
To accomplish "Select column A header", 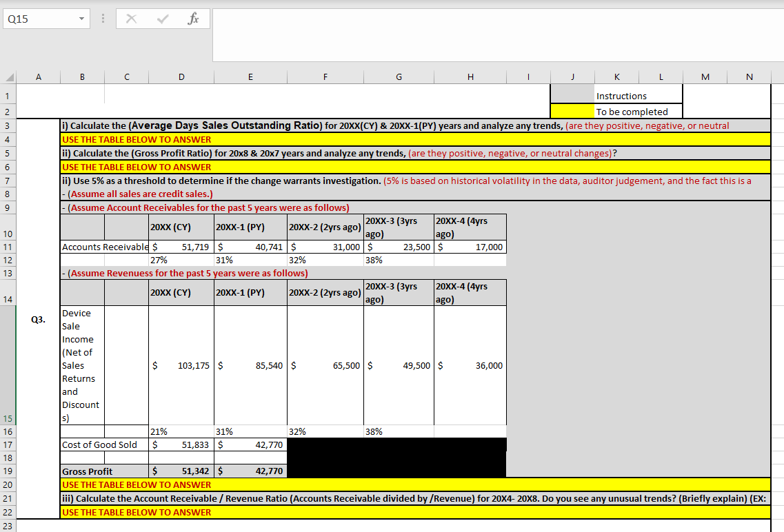I will click(x=39, y=77).
